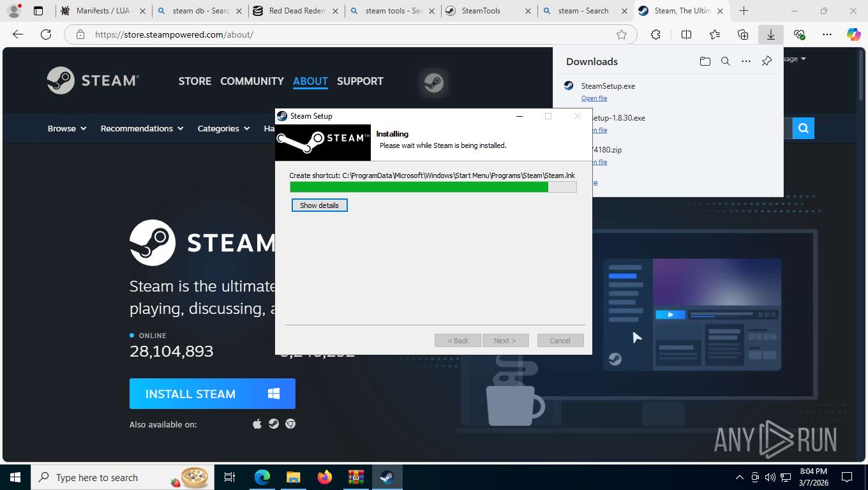This screenshot has height=490, width=868.
Task: Open Firefox from the taskbar
Action: pyautogui.click(x=324, y=477)
